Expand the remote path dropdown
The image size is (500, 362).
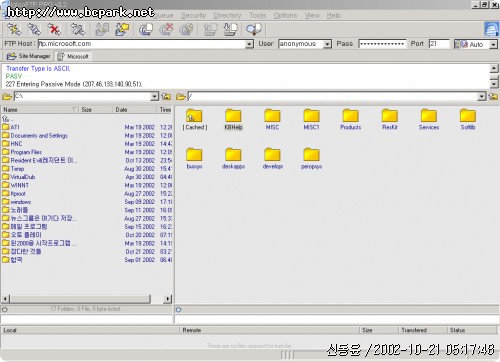pyautogui.click(x=481, y=97)
